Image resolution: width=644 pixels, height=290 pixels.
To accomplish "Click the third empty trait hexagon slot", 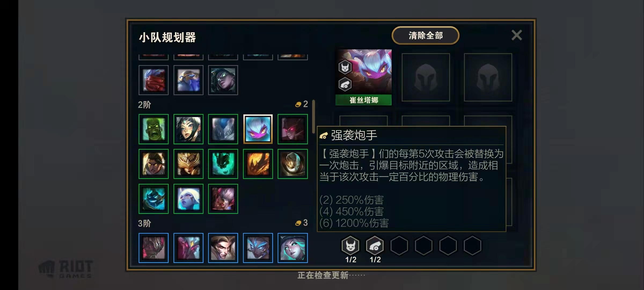I will [x=448, y=245].
